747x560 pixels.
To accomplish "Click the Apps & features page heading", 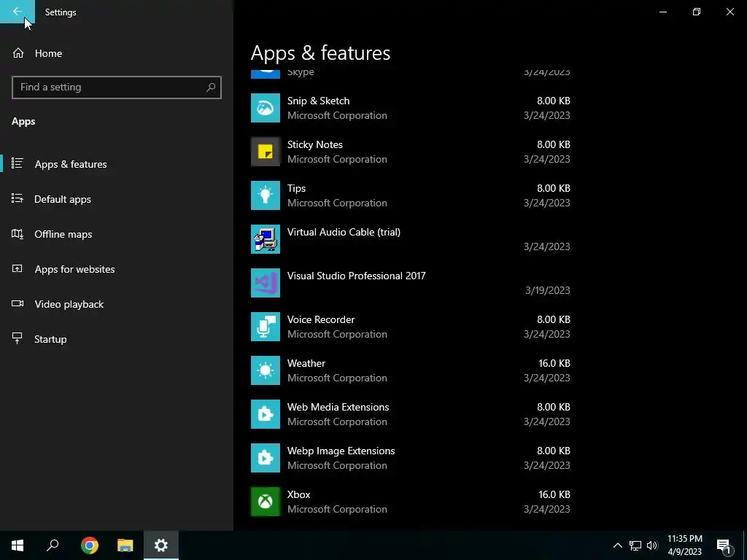I will point(321,52).
